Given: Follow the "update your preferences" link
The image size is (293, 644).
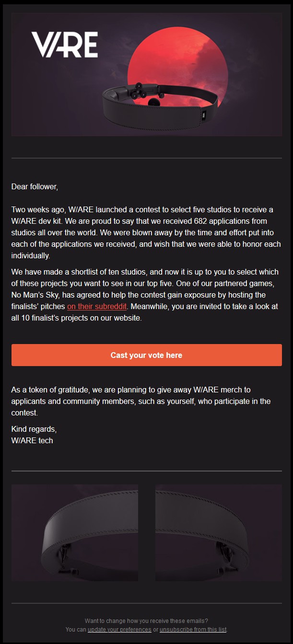Looking at the screenshot, I should [119, 629].
